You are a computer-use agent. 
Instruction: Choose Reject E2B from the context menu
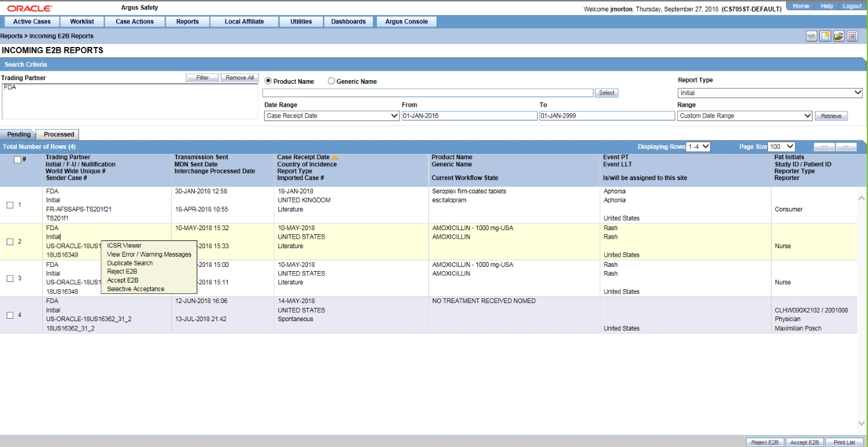tap(122, 272)
